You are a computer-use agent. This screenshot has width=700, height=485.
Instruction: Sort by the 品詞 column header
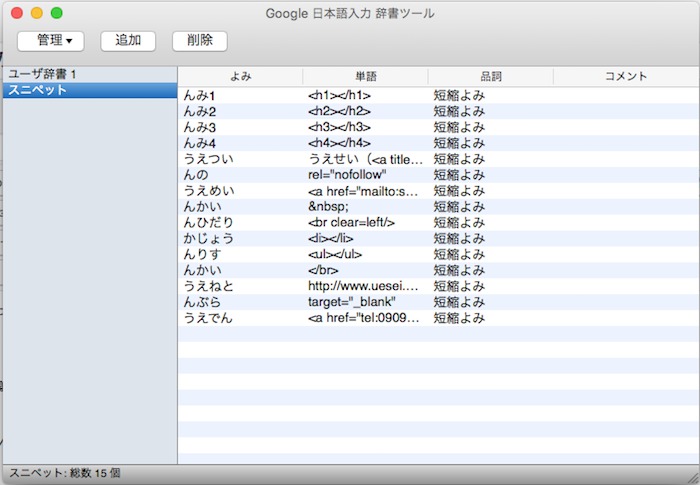491,76
